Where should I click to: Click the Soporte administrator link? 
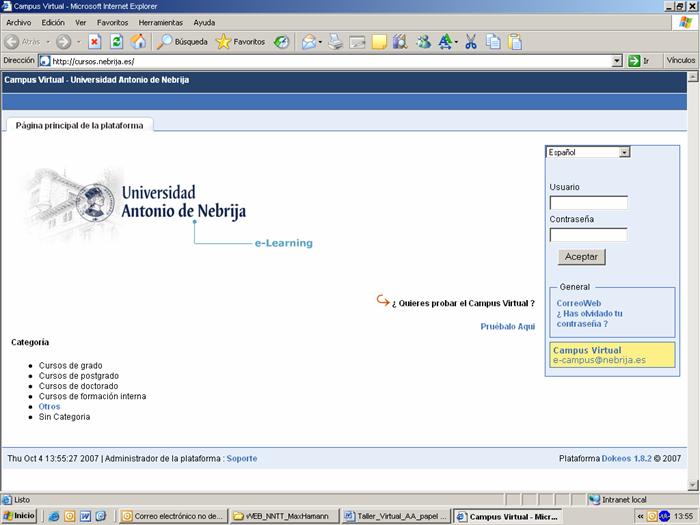pyautogui.click(x=242, y=458)
